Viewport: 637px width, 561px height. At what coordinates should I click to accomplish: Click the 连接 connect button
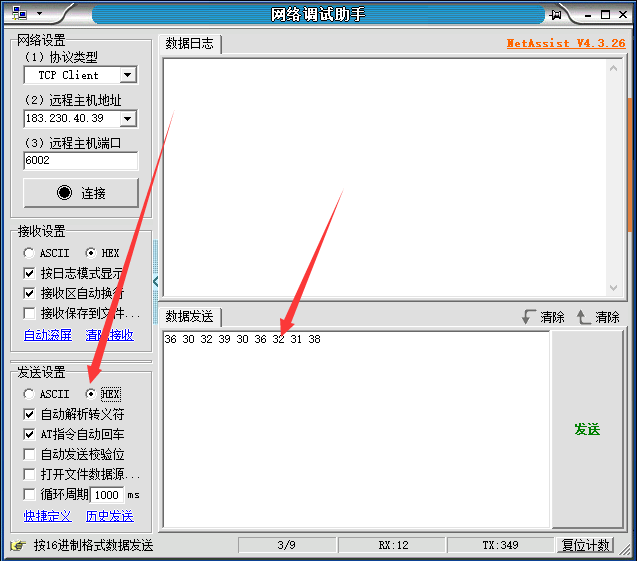click(x=81, y=193)
